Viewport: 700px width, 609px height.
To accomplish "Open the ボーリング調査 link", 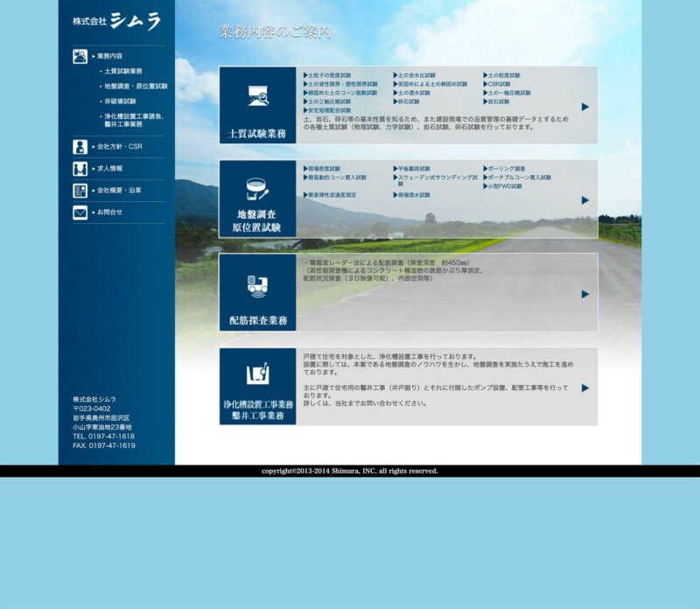I will tap(506, 168).
